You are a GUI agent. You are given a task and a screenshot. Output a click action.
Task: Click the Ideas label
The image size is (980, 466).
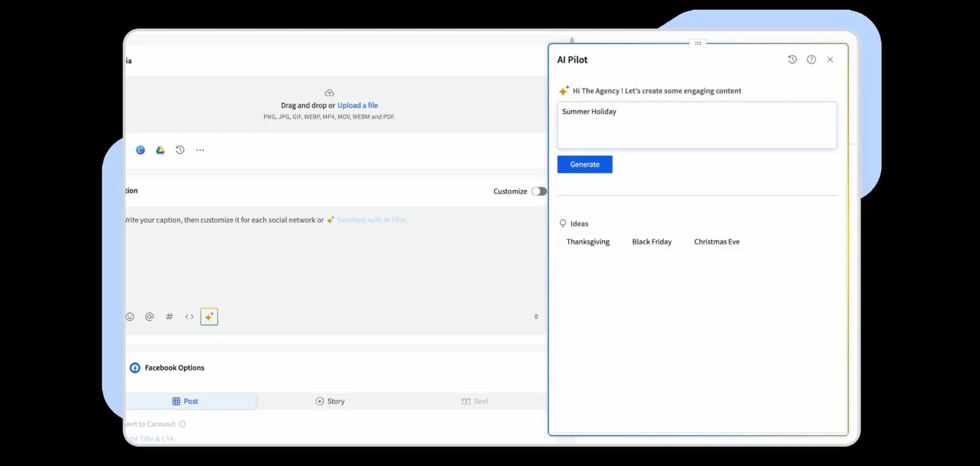point(579,224)
